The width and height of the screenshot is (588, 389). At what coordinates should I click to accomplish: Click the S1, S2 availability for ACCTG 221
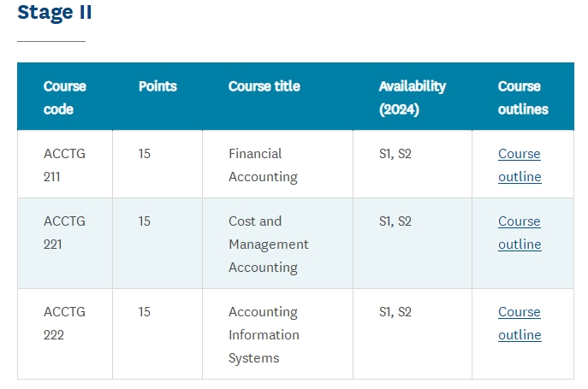395,221
